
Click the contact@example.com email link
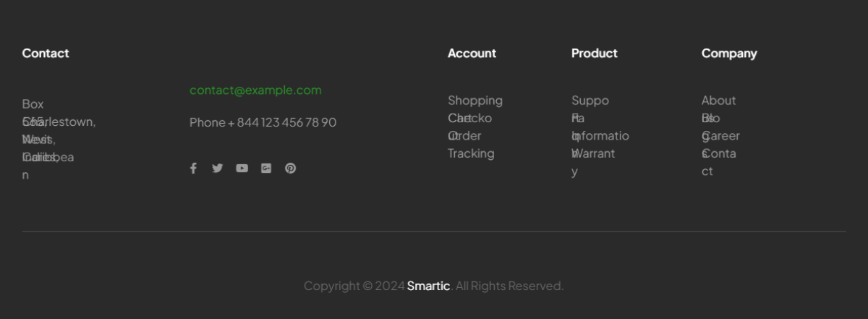pyautogui.click(x=255, y=90)
